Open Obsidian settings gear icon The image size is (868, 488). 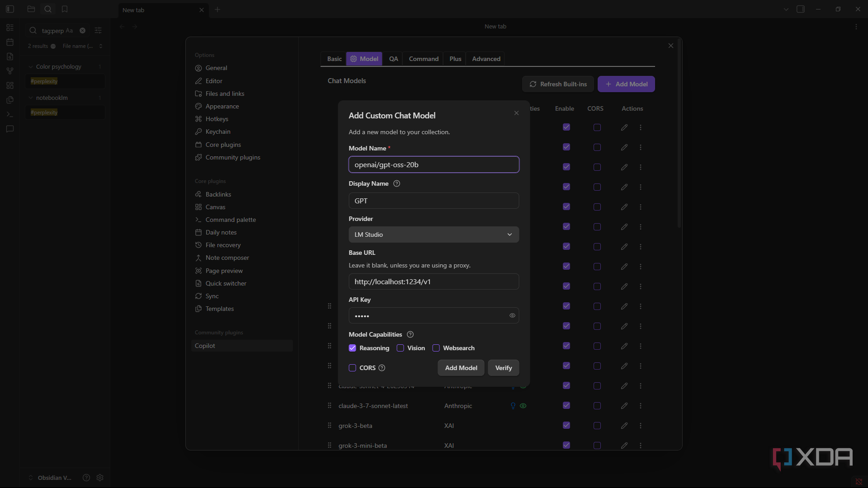(x=100, y=478)
